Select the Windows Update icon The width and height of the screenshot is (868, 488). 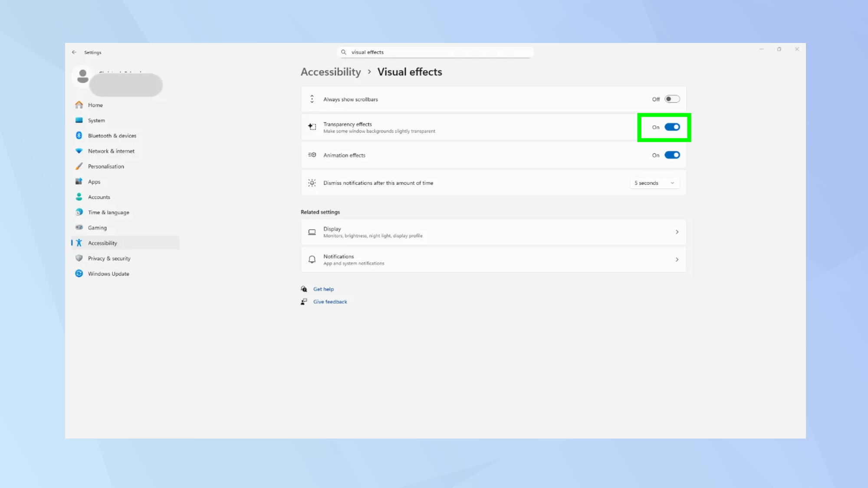tap(79, 273)
